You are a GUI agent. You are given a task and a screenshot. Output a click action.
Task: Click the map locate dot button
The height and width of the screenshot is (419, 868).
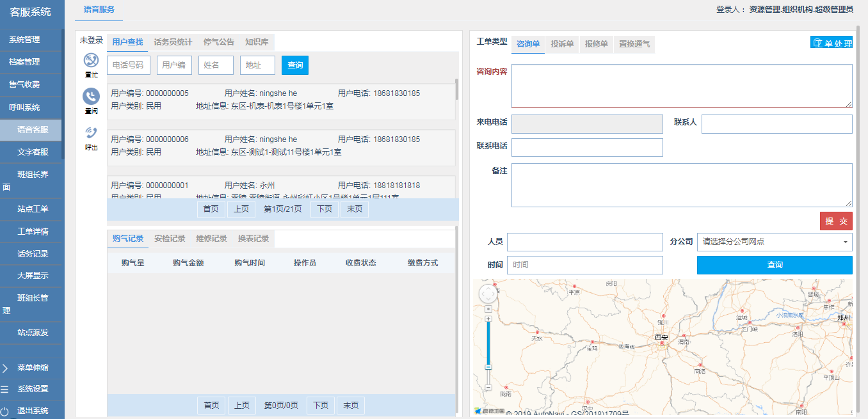(x=488, y=309)
